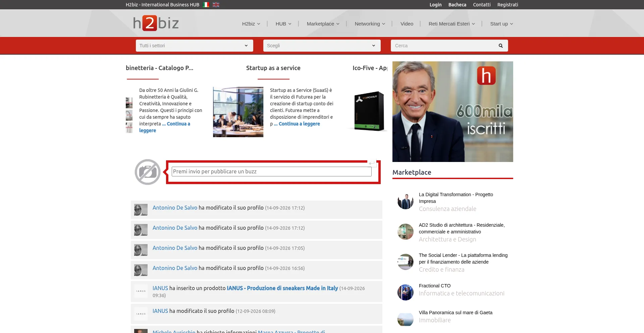Image resolution: width=644 pixels, height=333 pixels.
Task: Open IANUS logo avatar beside sneakers product post
Action: point(141,291)
